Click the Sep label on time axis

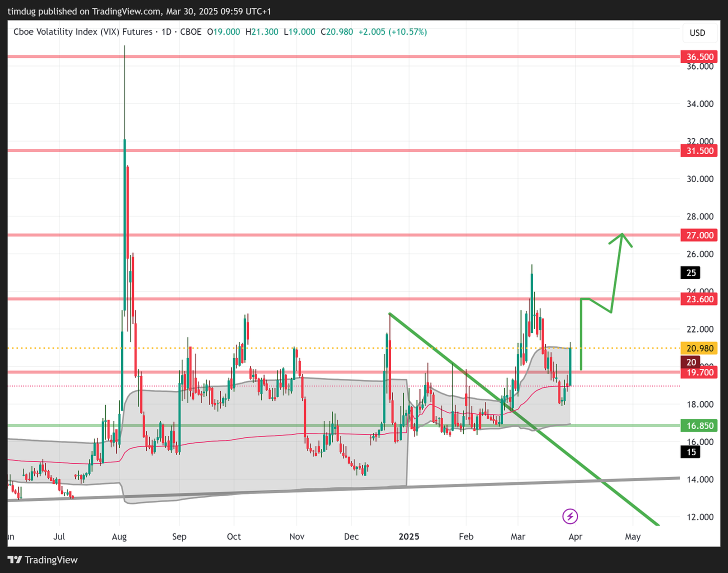pyautogui.click(x=179, y=536)
